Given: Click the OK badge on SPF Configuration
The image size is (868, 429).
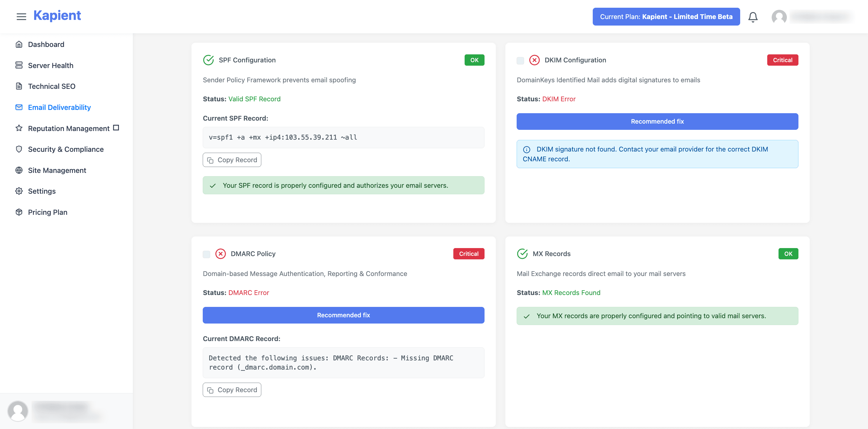Looking at the screenshot, I should [x=474, y=60].
